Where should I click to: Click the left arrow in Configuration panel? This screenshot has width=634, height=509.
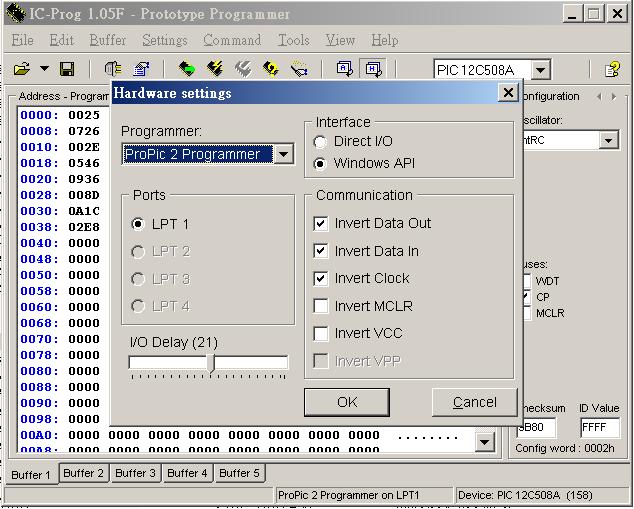click(x=599, y=97)
